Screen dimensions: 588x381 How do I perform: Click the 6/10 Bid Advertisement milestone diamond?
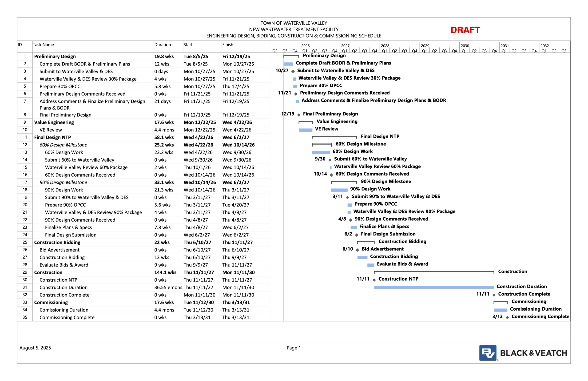tap(357, 250)
